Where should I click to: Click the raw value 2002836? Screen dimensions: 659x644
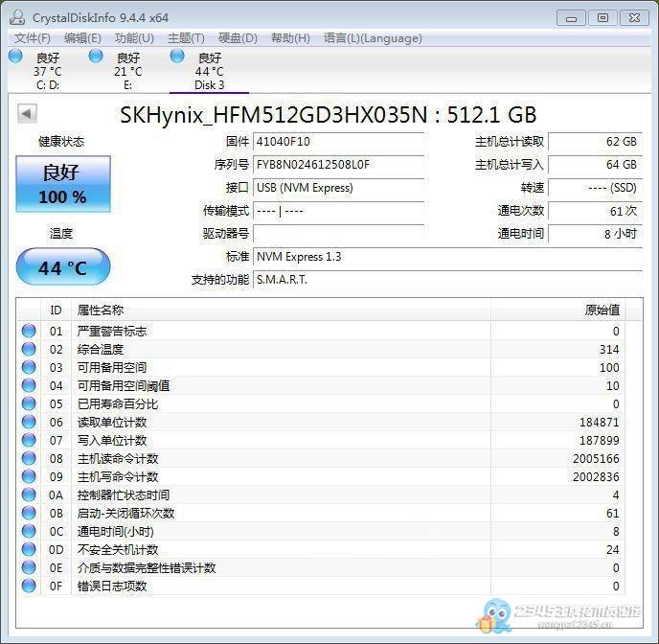pyautogui.click(x=596, y=476)
